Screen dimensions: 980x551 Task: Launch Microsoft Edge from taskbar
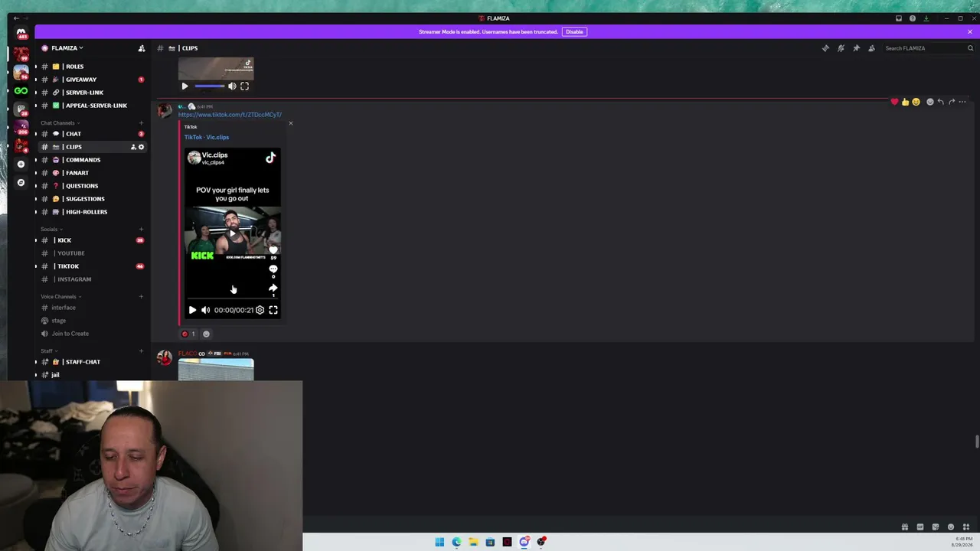(456, 542)
